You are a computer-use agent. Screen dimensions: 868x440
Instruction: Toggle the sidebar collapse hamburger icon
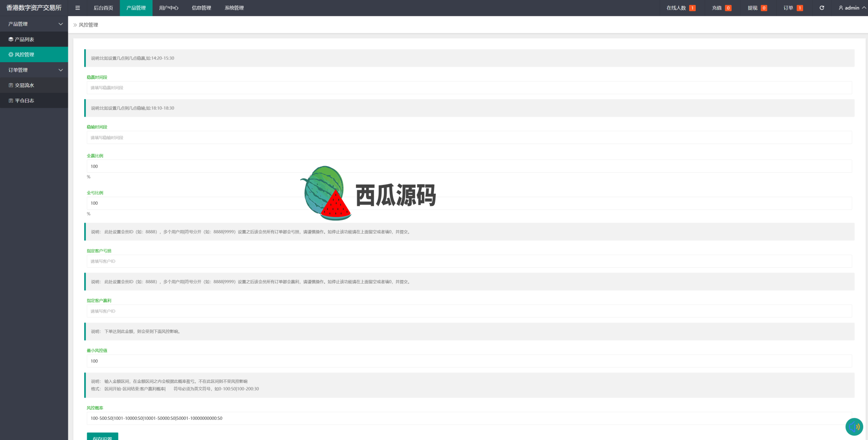pos(78,8)
